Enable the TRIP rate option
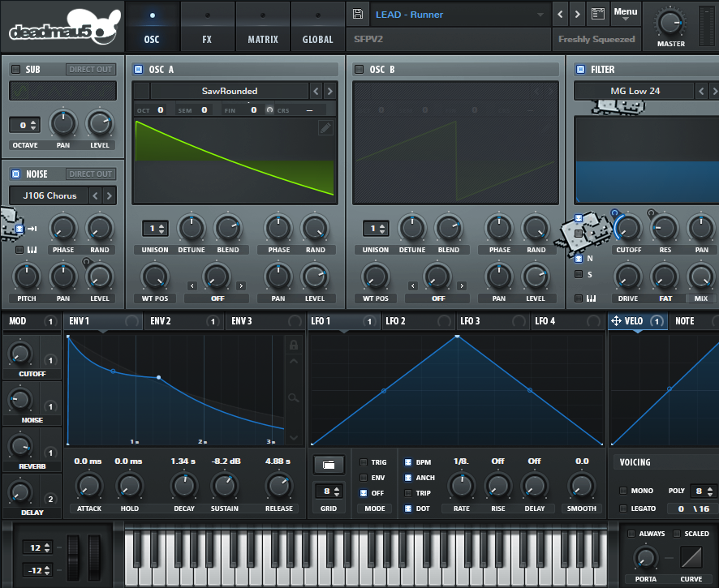Viewport: 719px width, 588px height. 408,493
